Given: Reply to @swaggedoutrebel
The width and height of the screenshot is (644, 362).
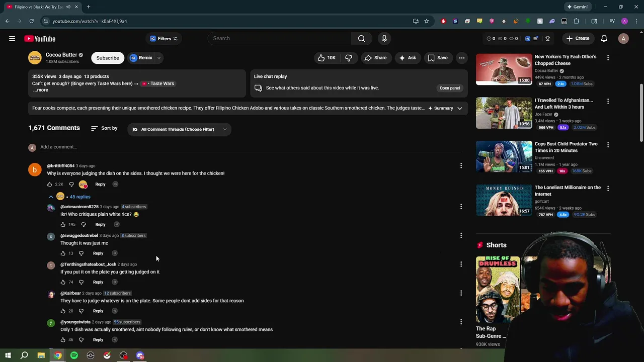Looking at the screenshot, I should 98,253.
